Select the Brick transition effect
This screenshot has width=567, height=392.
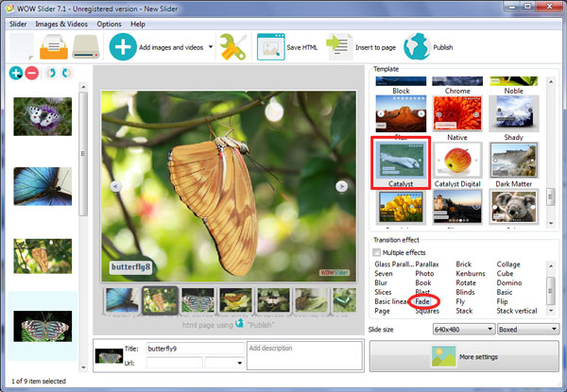tap(464, 264)
